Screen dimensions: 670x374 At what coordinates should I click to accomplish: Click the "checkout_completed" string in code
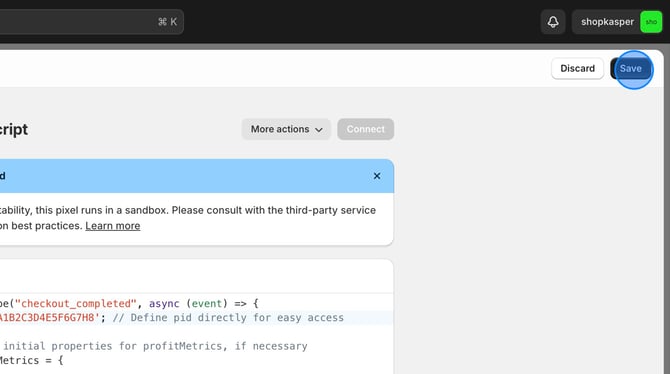(76, 303)
